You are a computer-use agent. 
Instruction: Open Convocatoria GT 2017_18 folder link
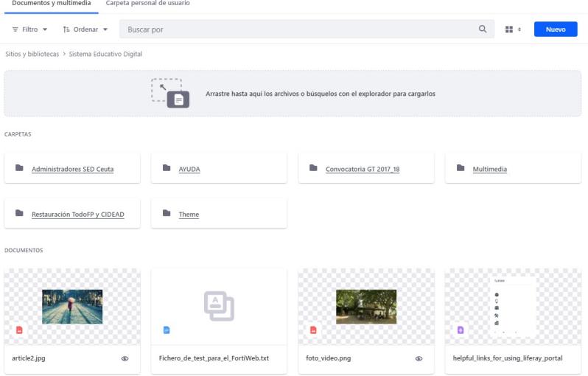[x=363, y=170]
